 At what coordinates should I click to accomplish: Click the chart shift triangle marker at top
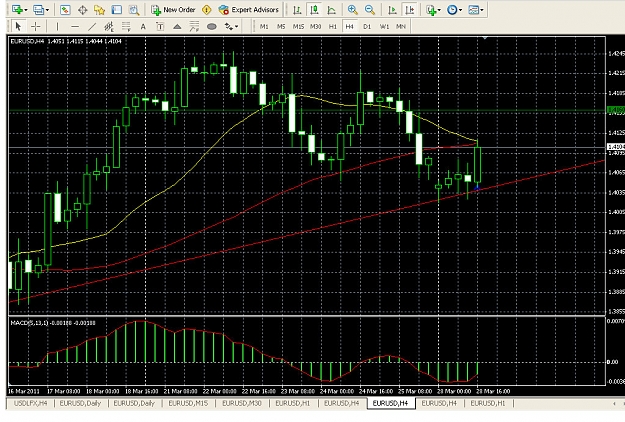[x=485, y=38]
